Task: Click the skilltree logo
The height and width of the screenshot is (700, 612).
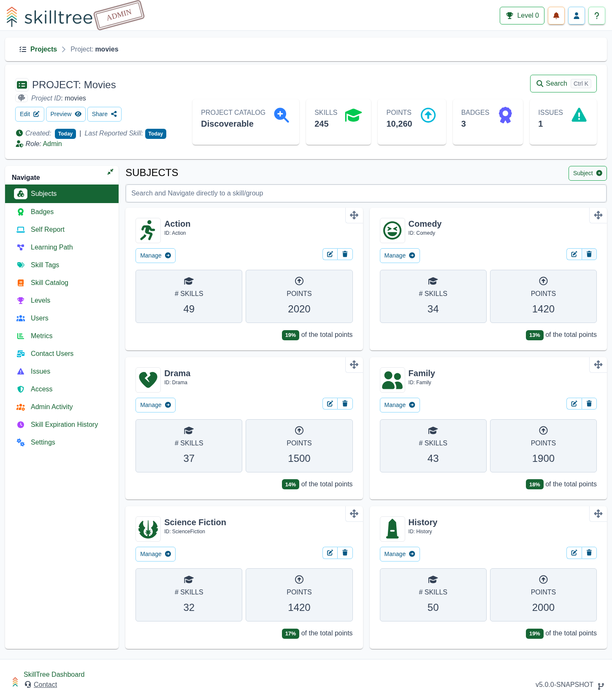Action: pyautogui.click(x=50, y=17)
